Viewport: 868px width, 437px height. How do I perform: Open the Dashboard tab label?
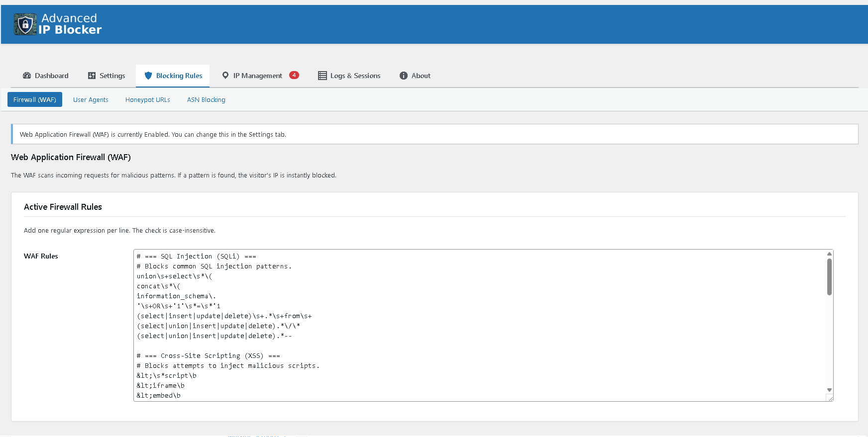click(52, 76)
